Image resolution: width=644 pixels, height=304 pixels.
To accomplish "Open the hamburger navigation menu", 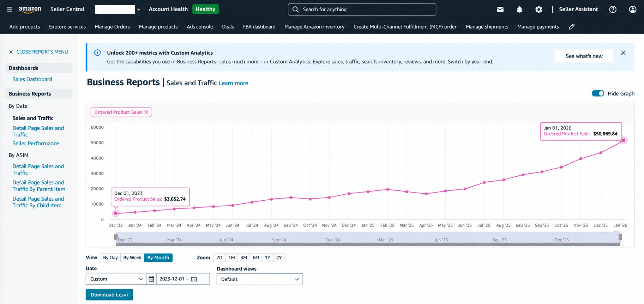I will 10,9.
